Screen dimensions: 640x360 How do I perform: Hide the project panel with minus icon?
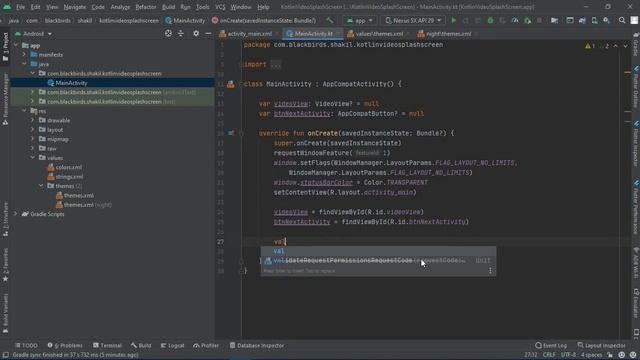pos(208,33)
